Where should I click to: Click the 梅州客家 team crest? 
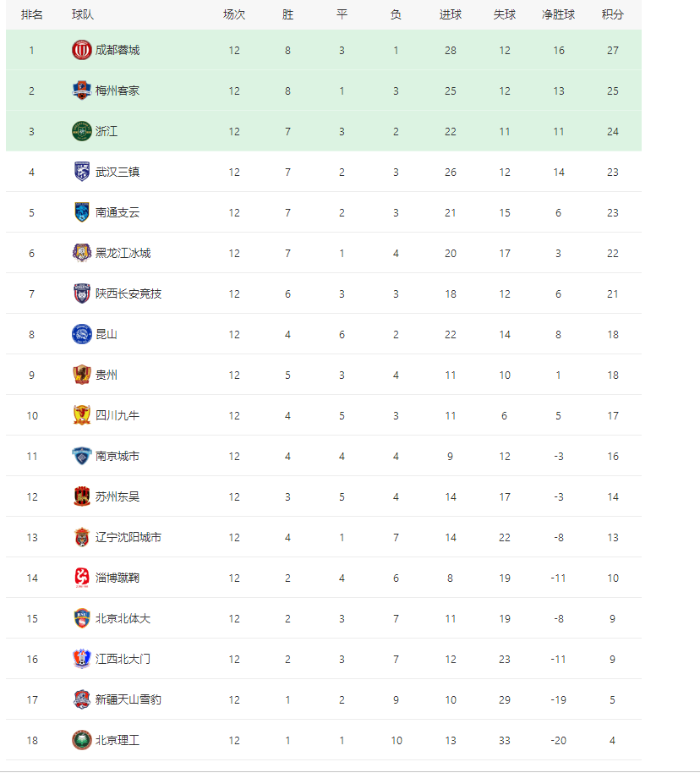coord(82,90)
